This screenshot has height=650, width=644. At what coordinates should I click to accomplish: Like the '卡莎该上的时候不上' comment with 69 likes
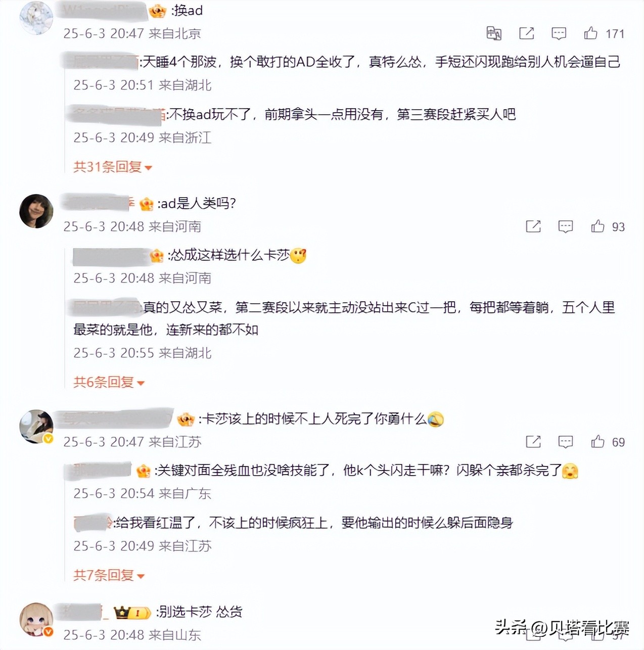tap(597, 442)
